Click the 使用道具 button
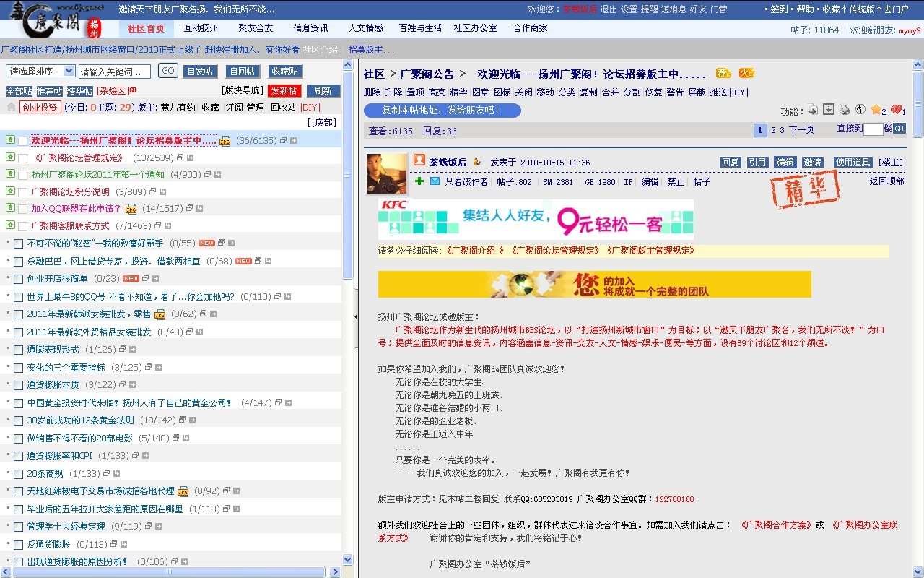Viewport: 924px width, 578px height. [853, 162]
